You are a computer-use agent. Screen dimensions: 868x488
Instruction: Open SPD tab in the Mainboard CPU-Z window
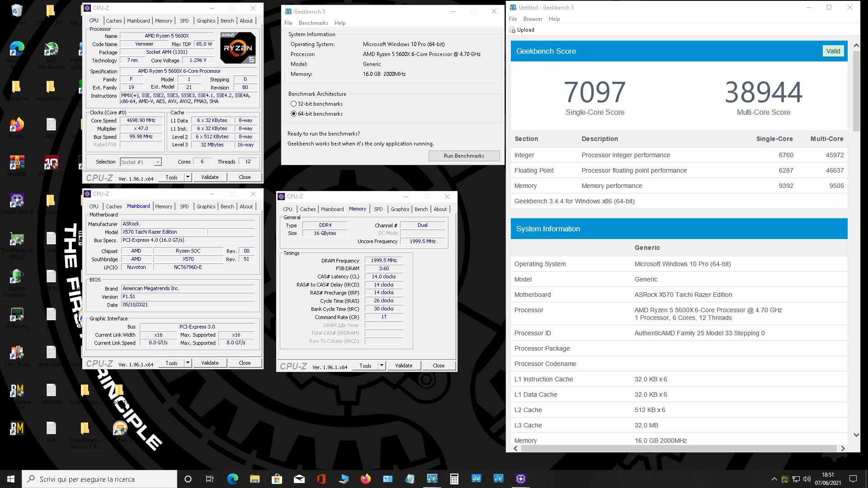tap(184, 206)
